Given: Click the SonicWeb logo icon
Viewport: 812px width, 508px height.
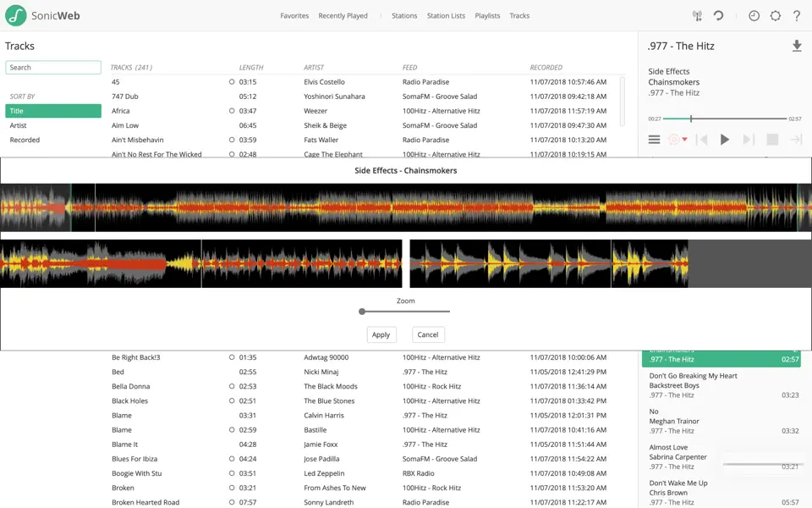Looking at the screenshot, I should pos(16,15).
